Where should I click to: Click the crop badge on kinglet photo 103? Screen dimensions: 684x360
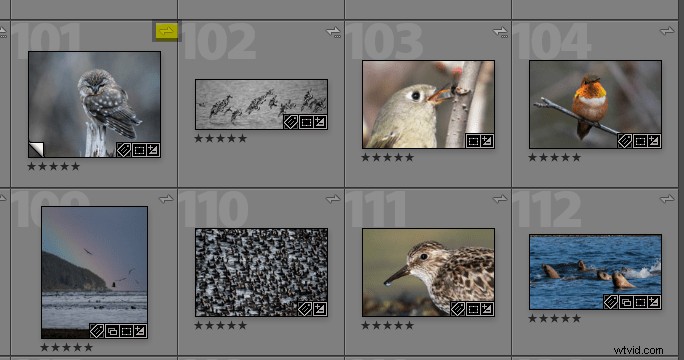point(473,141)
